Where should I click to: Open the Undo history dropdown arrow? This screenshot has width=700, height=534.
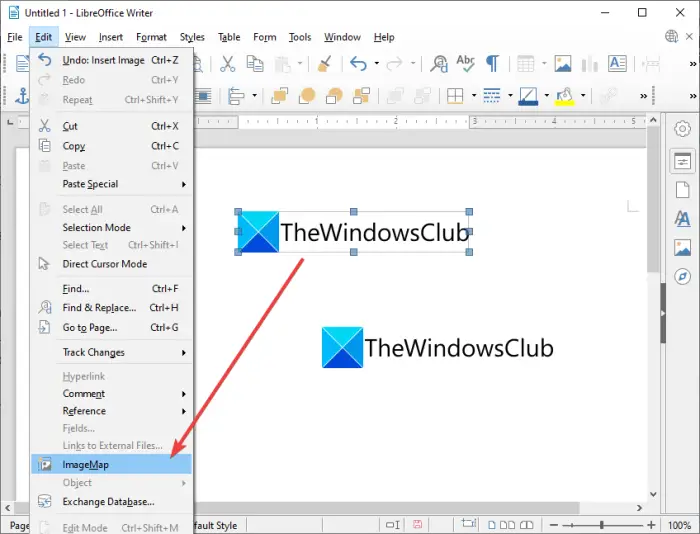377,64
